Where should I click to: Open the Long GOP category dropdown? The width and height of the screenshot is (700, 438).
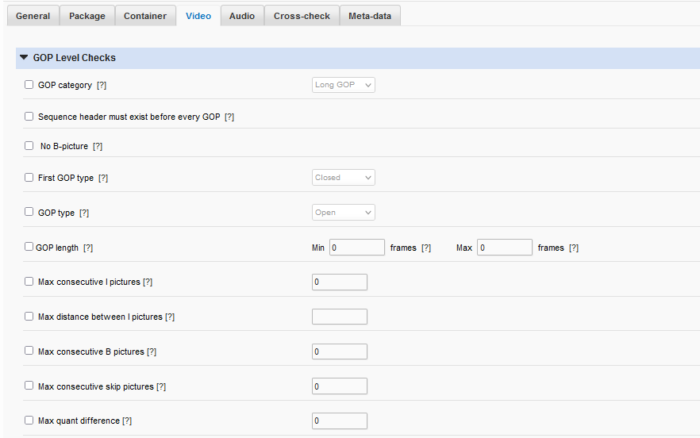(343, 85)
